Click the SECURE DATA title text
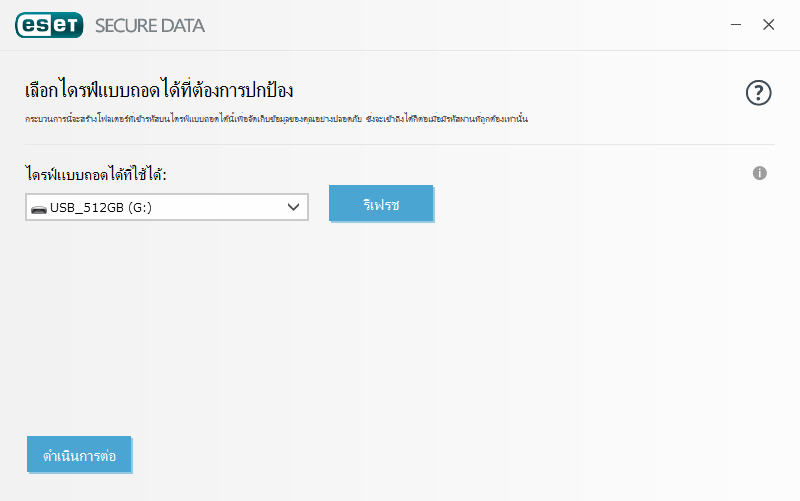This screenshot has height=501, width=800. 149,26
